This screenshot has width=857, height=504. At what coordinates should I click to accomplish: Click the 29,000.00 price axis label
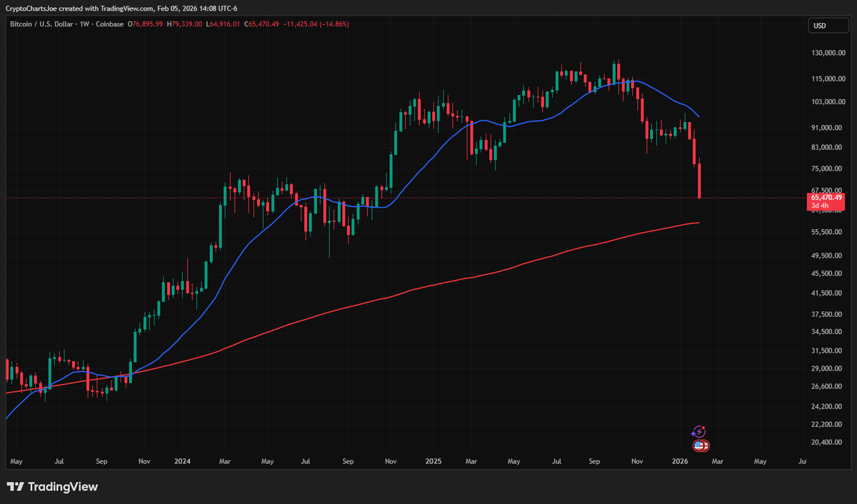[x=828, y=369]
